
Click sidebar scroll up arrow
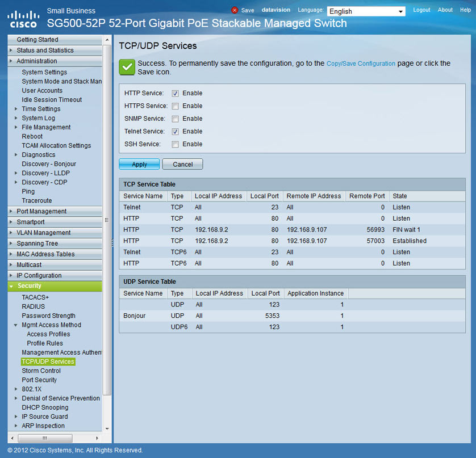107,40
